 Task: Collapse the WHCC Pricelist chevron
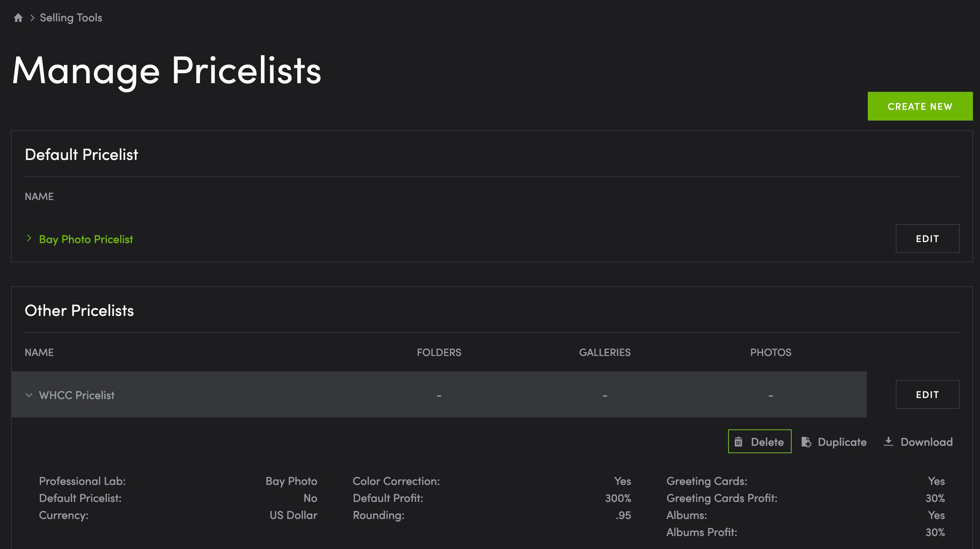click(29, 395)
